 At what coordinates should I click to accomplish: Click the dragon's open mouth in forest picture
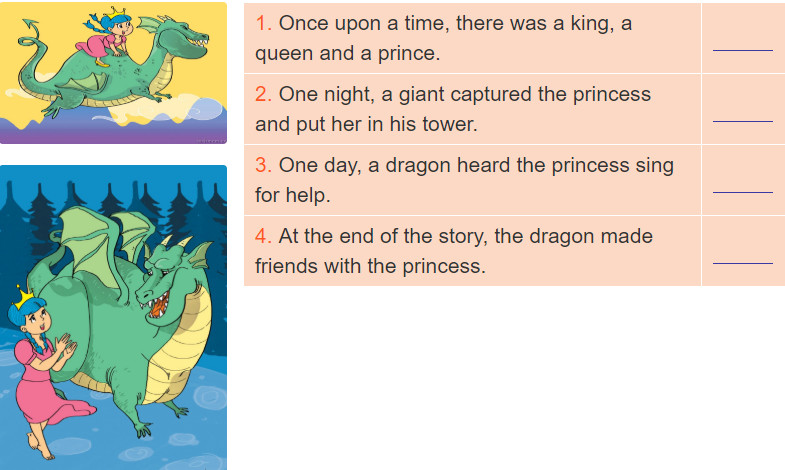tap(157, 305)
